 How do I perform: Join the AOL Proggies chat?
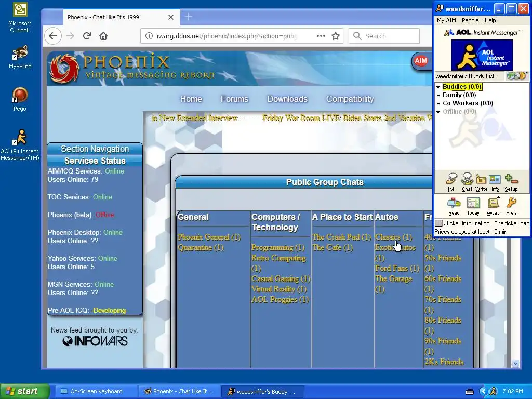click(280, 300)
